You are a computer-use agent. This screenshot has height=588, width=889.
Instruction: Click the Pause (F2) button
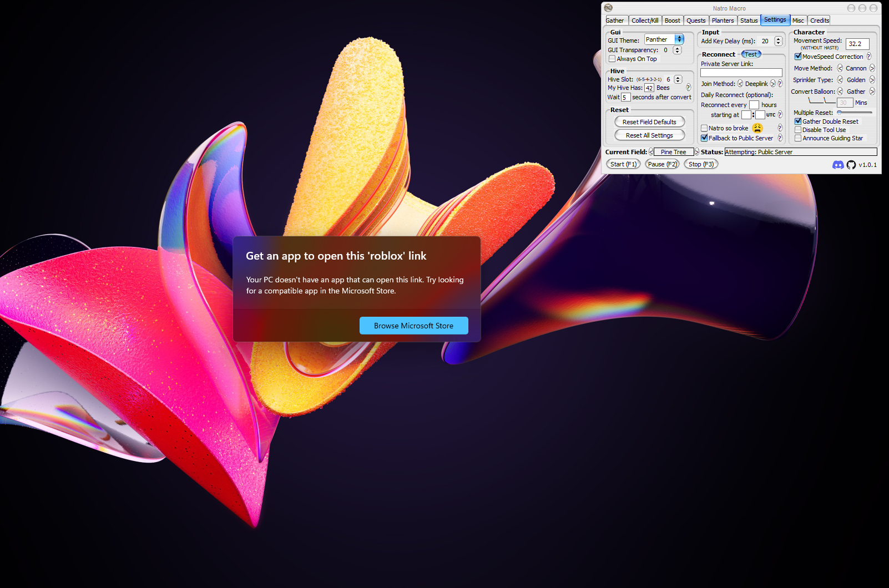[663, 164]
